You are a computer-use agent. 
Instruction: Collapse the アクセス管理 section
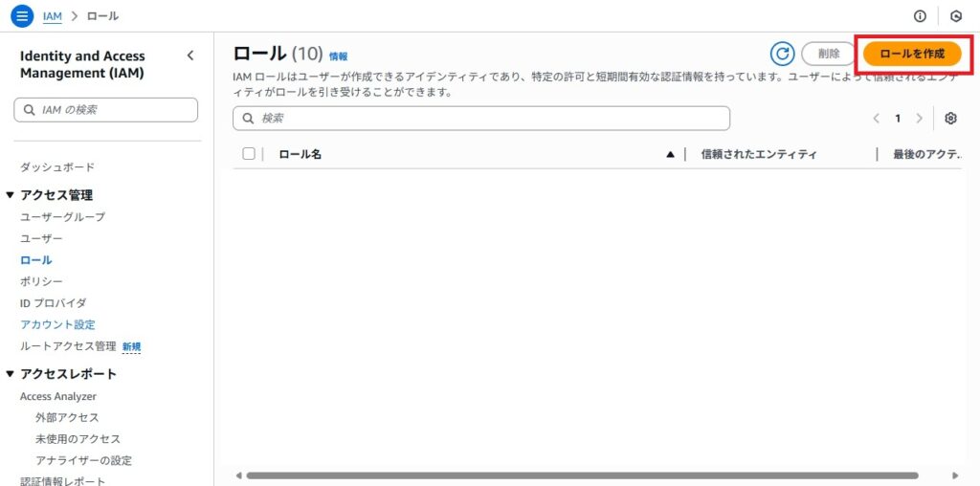[10, 195]
